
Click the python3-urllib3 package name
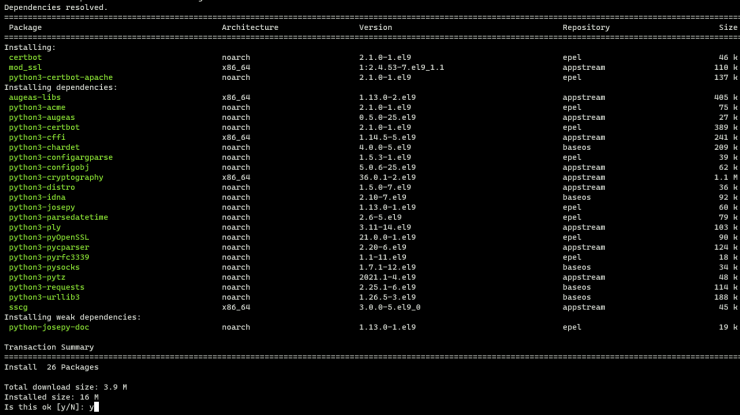tap(44, 297)
